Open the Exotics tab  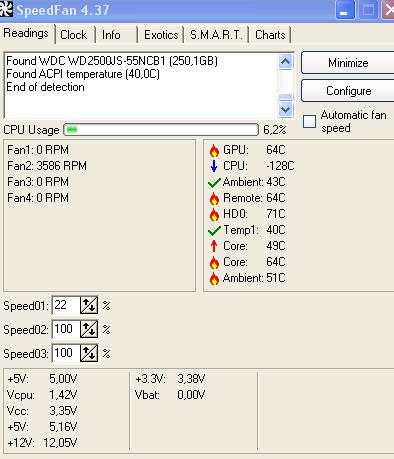click(161, 35)
